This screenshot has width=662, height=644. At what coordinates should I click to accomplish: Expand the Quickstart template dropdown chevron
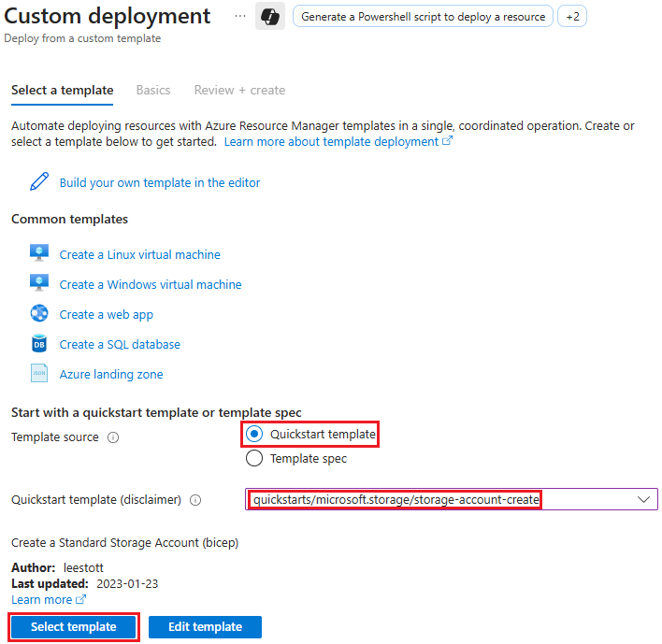(x=643, y=500)
